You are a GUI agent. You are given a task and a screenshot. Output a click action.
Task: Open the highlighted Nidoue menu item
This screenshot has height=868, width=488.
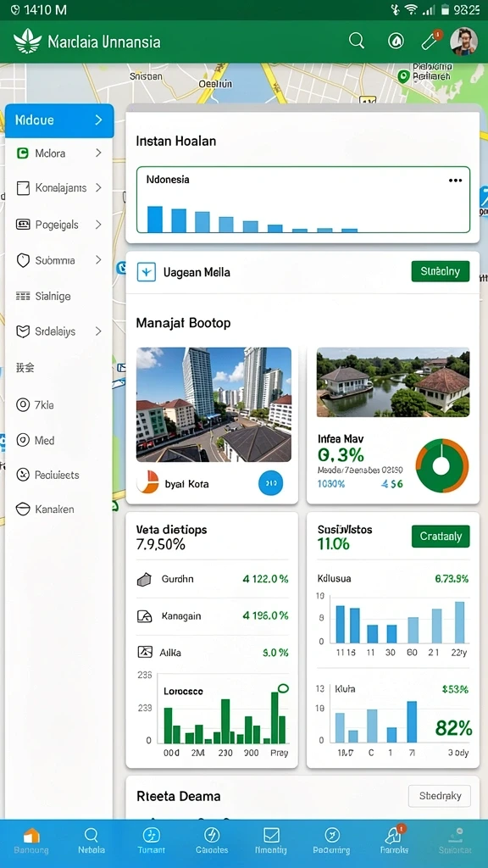click(x=59, y=120)
